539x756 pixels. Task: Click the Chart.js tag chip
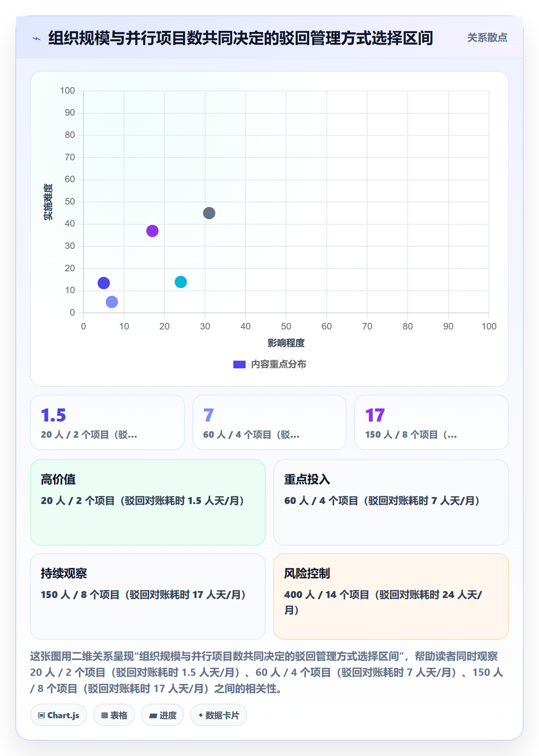tap(59, 715)
